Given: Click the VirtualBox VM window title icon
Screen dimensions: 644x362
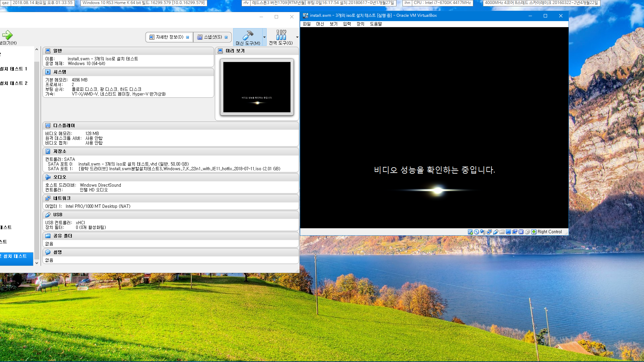Looking at the screenshot, I should pyautogui.click(x=306, y=15).
